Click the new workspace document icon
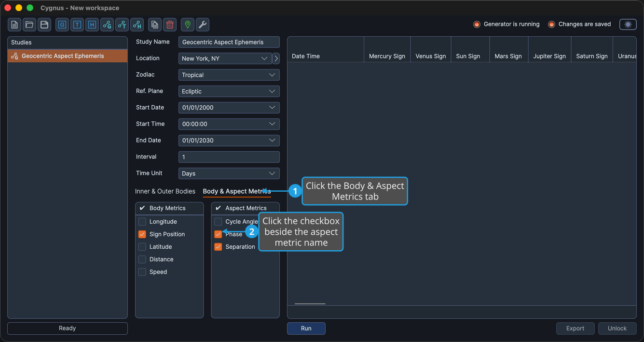This screenshot has height=342, width=644. [14, 25]
